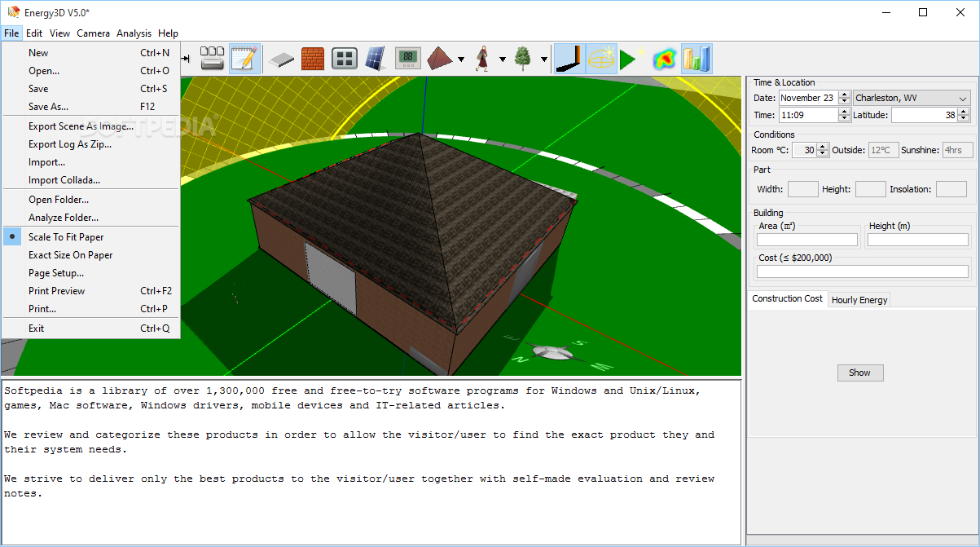980x547 pixels.
Task: Choose Analyze Folder... menu entry
Action: 90,218
